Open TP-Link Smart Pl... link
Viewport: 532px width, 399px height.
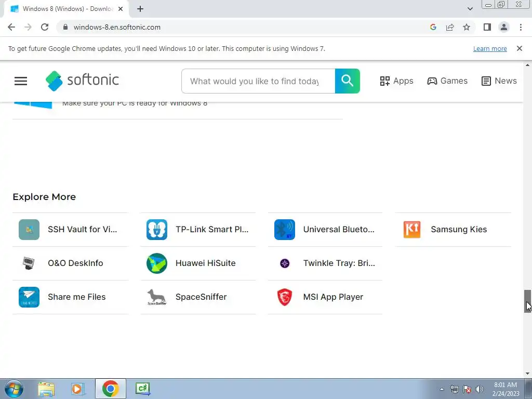click(212, 230)
